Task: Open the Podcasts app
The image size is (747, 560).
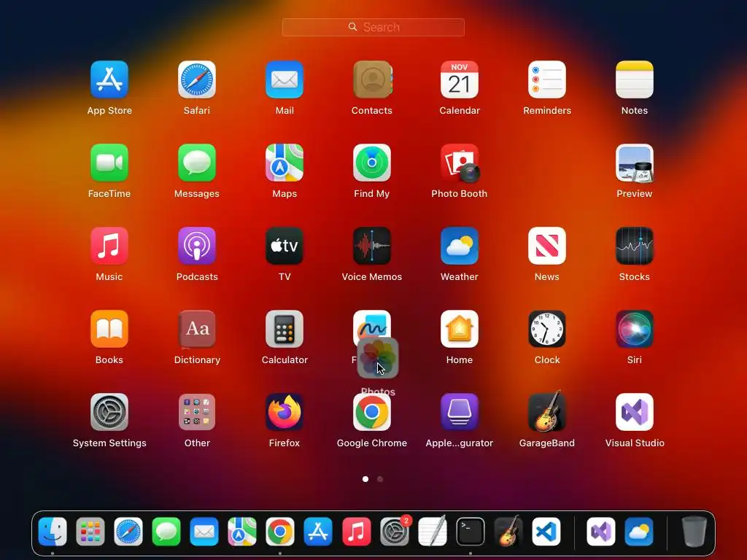Action: (x=197, y=246)
